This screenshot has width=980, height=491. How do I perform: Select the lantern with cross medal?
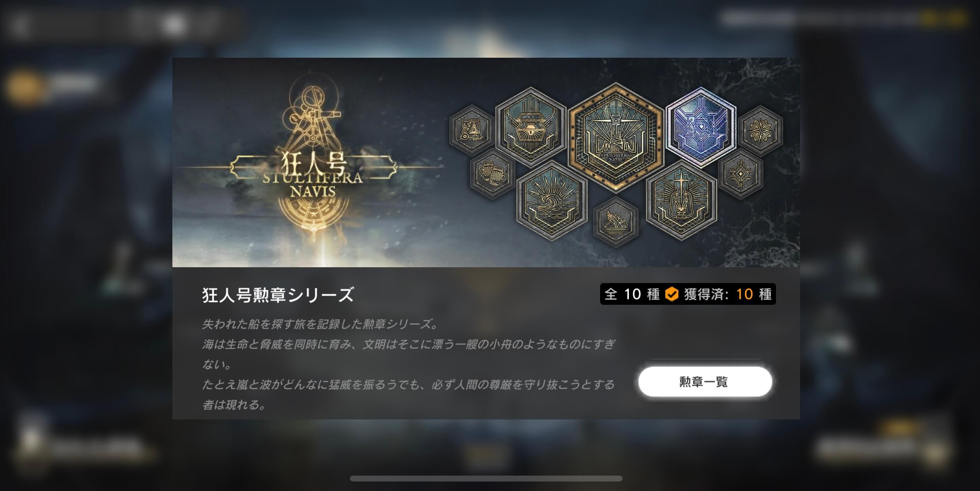pos(681,200)
